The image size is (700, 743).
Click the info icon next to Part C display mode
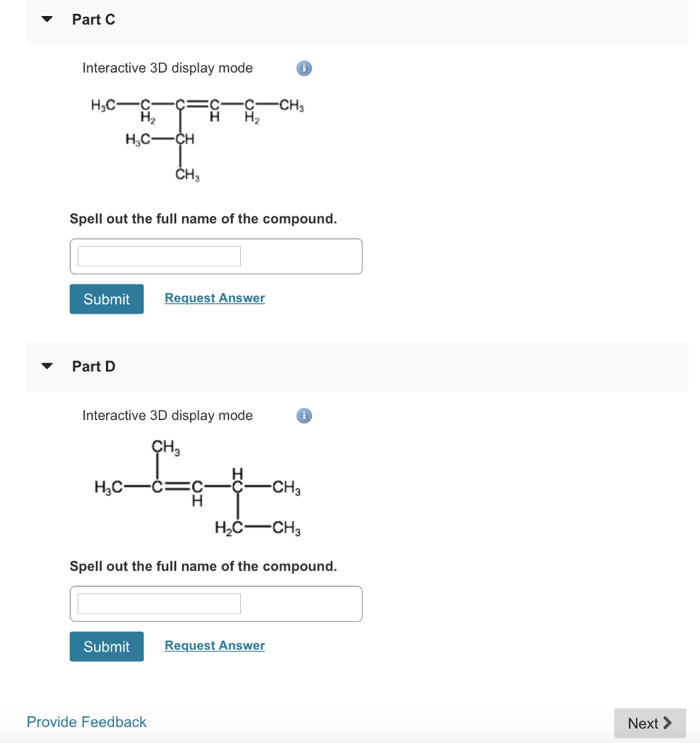click(304, 68)
